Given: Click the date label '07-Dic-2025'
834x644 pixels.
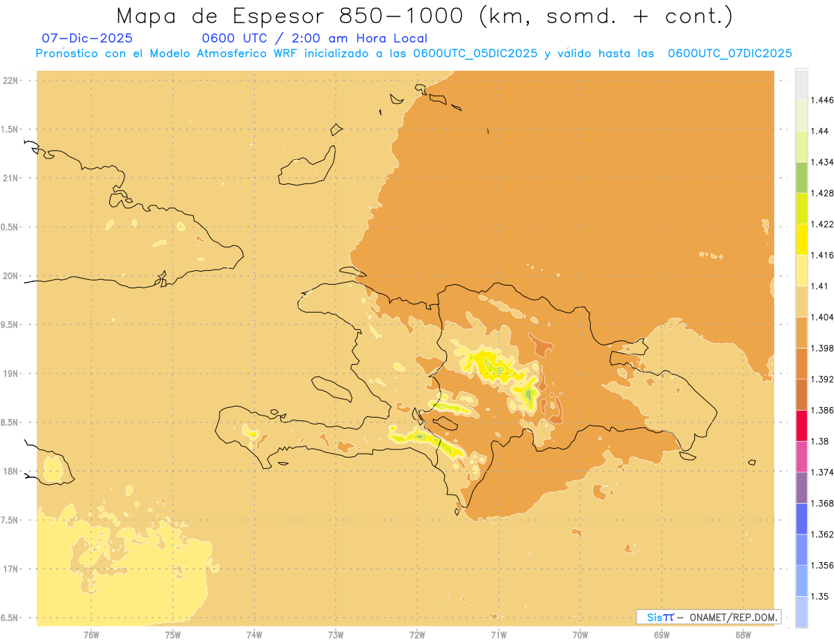Looking at the screenshot, I should (87, 38).
